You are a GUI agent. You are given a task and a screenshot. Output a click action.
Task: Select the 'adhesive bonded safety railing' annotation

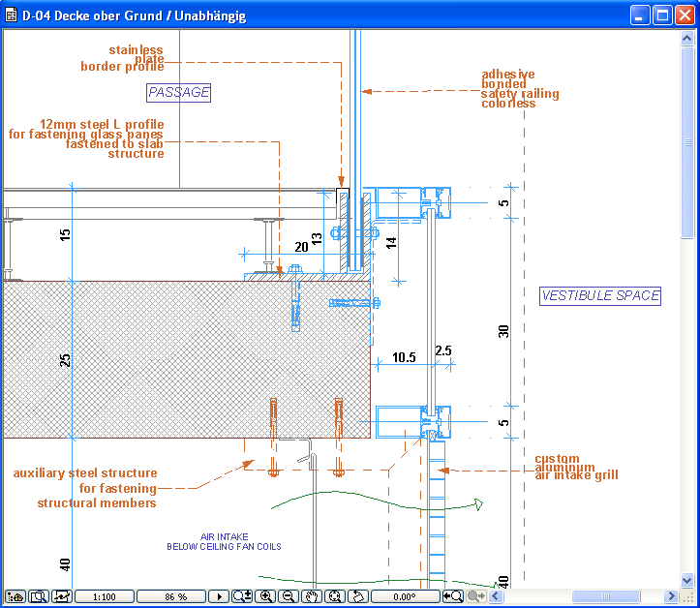pyautogui.click(x=520, y=89)
